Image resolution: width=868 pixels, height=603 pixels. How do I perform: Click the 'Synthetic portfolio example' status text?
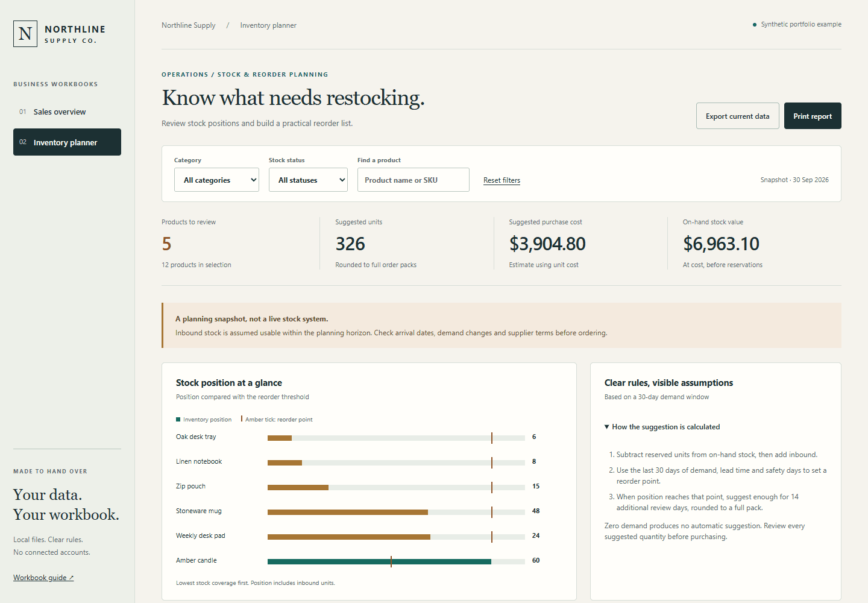click(x=801, y=24)
